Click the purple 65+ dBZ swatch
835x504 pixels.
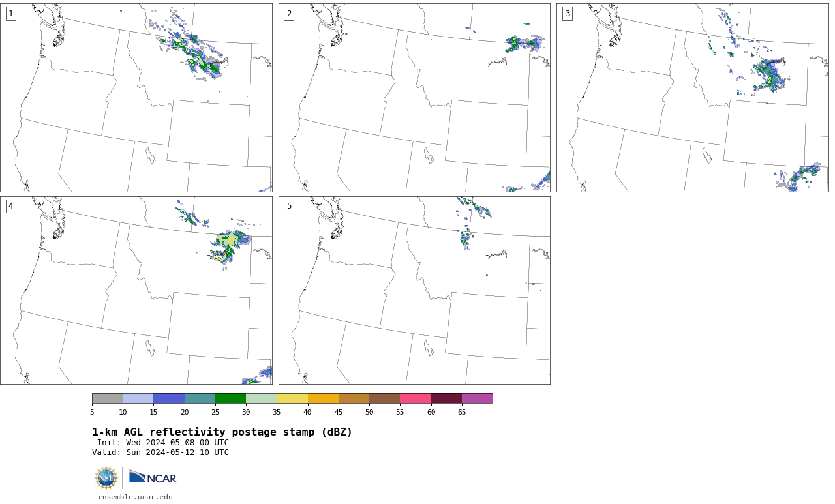pyautogui.click(x=477, y=398)
